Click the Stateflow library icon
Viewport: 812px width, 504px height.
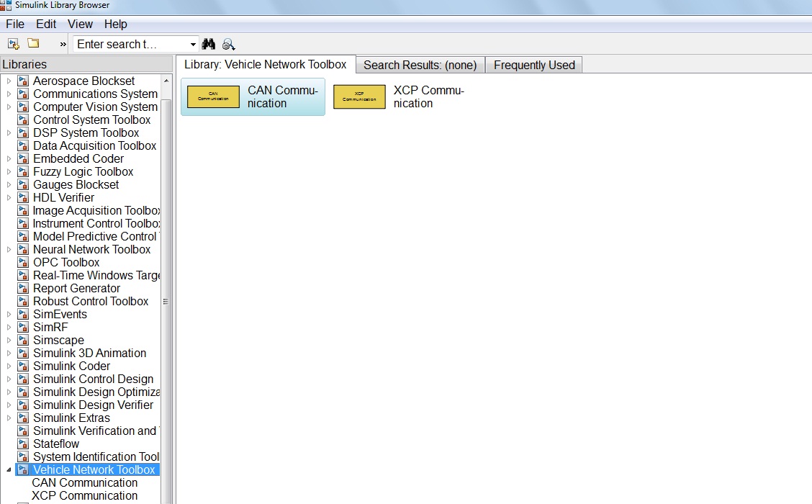23,444
